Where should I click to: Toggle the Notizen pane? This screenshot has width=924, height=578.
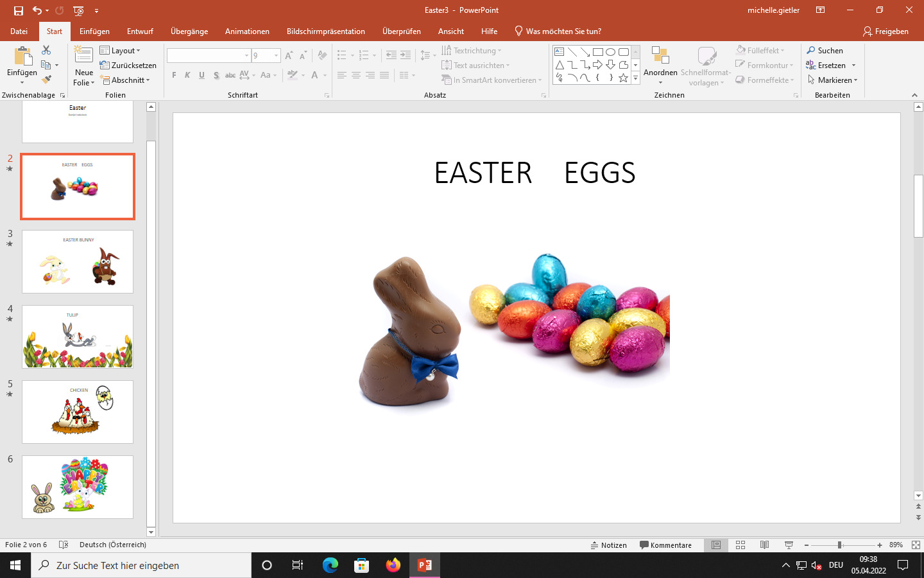pos(608,545)
